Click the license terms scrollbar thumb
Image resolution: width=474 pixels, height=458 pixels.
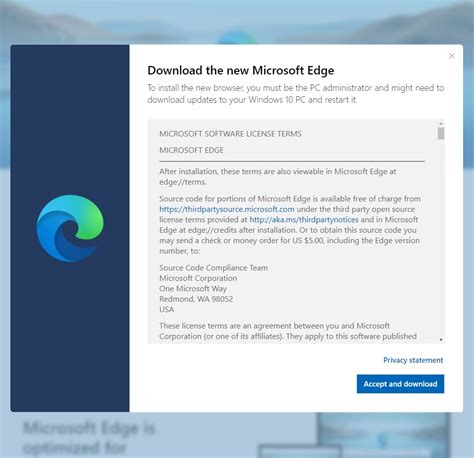click(x=441, y=133)
